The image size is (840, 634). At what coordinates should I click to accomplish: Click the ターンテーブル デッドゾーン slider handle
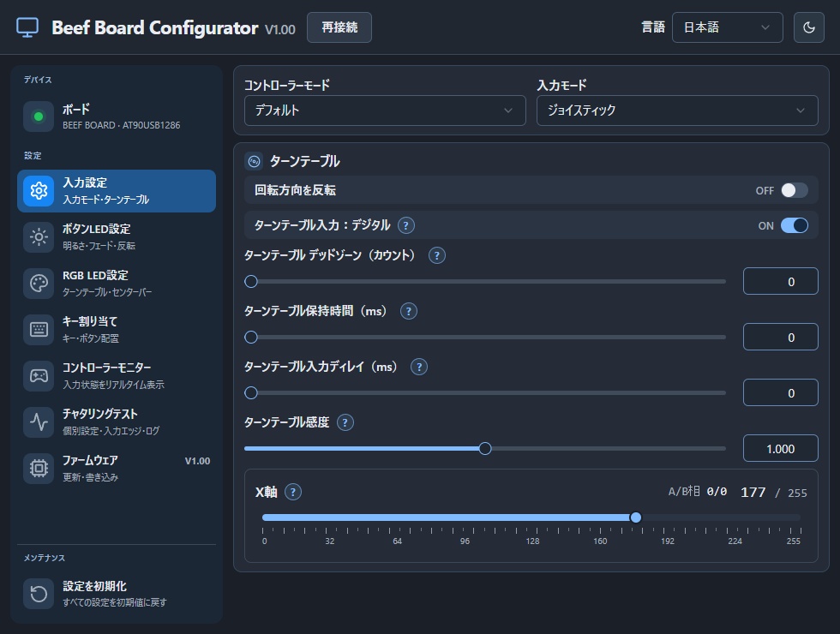click(x=250, y=281)
